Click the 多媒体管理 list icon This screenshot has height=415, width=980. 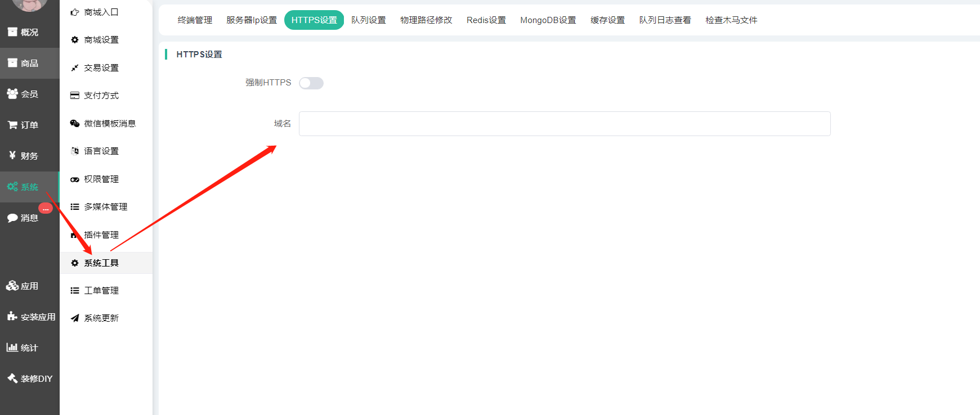[74, 207]
